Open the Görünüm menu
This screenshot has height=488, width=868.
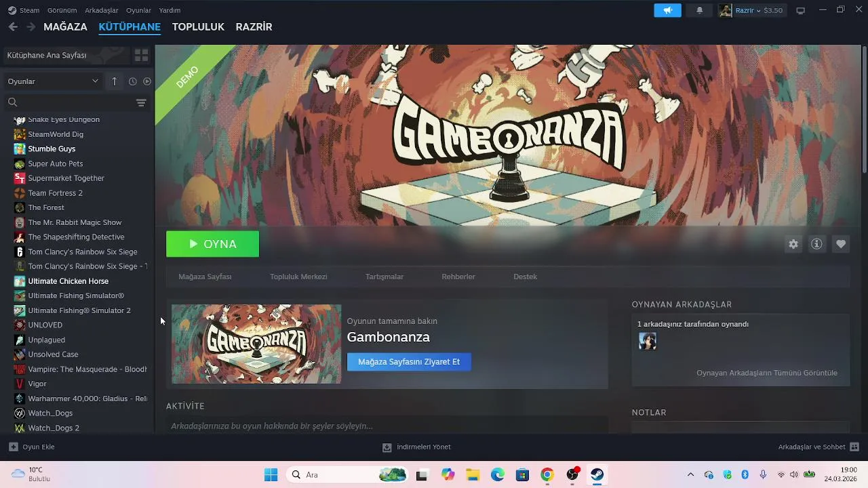[62, 10]
